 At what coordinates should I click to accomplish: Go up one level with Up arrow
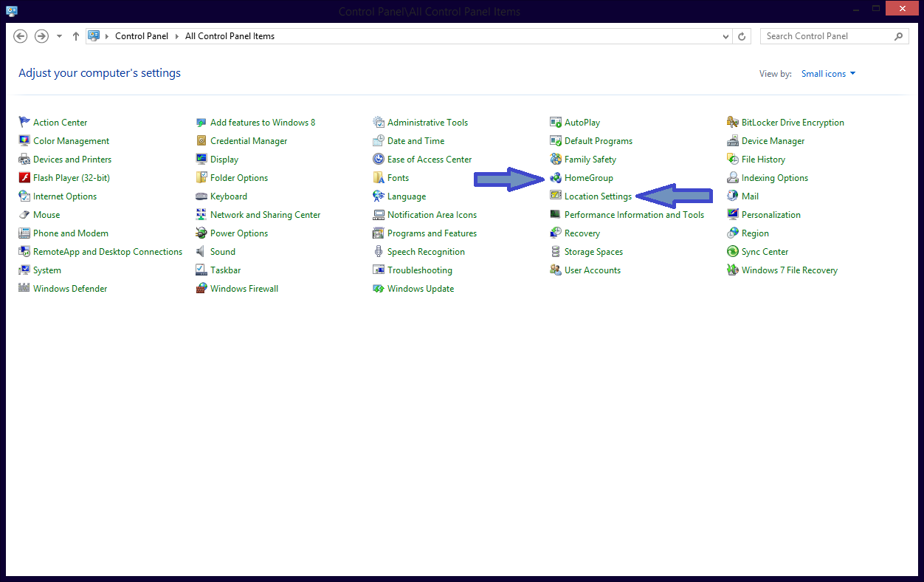76,36
